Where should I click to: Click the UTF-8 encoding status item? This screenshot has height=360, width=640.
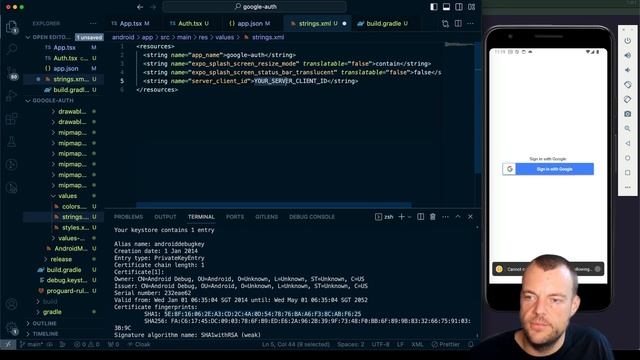pos(380,344)
